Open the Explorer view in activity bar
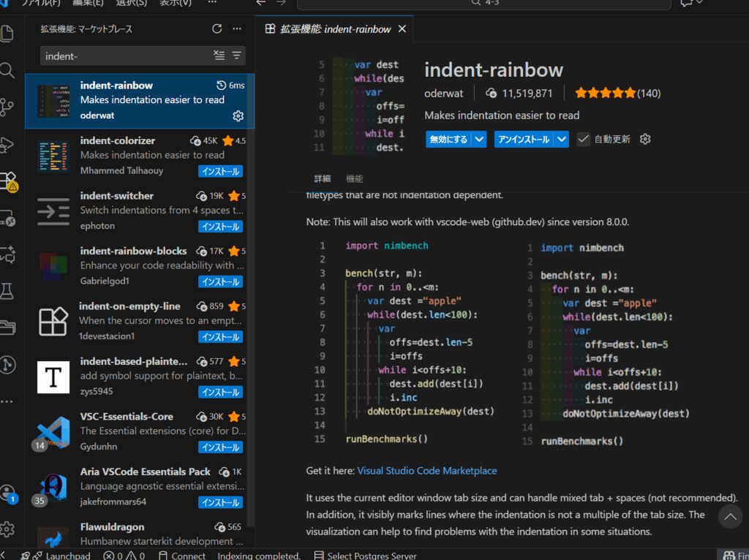 coord(7,34)
